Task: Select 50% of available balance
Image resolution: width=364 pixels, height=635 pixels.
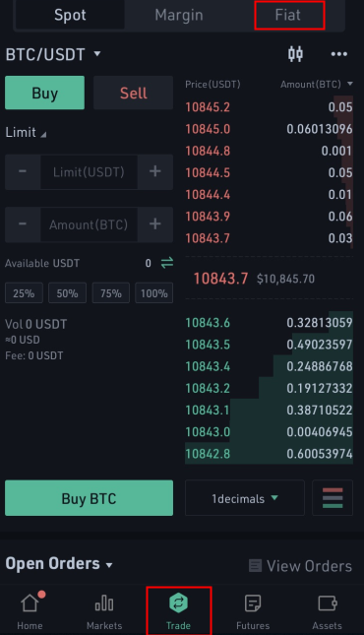Action: 67,292
